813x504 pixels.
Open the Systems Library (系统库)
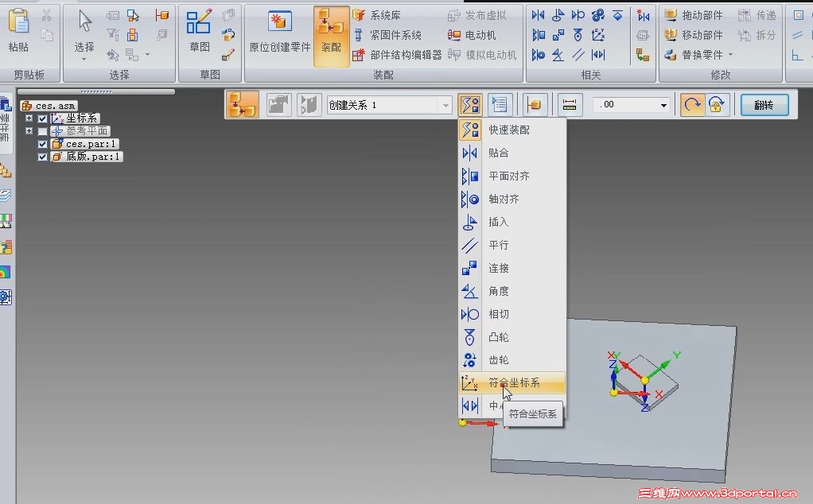[x=377, y=16]
